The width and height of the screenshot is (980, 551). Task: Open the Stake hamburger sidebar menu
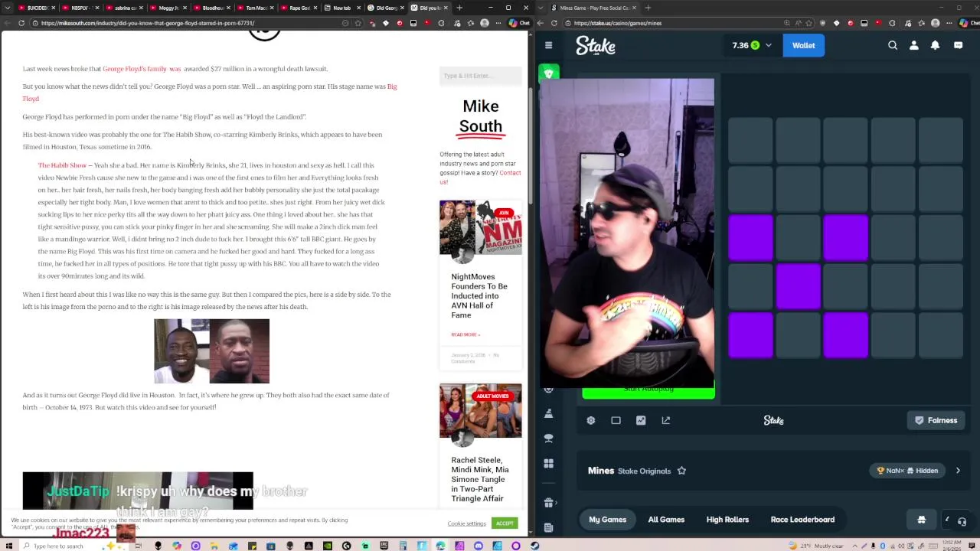pos(548,45)
